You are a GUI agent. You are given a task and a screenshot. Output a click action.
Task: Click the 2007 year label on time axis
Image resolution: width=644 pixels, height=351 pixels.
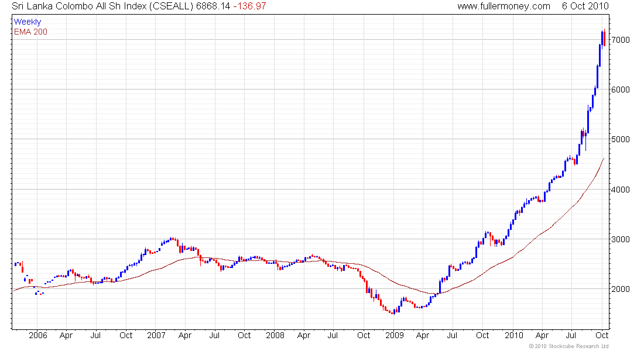click(x=156, y=335)
